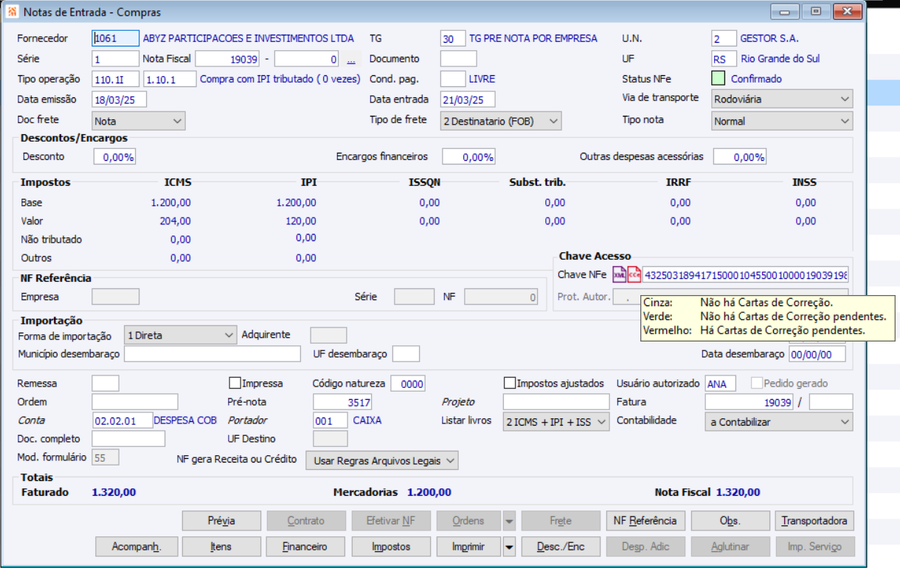
Task: Enable the Impostos ajustados checkbox
Action: 510,383
